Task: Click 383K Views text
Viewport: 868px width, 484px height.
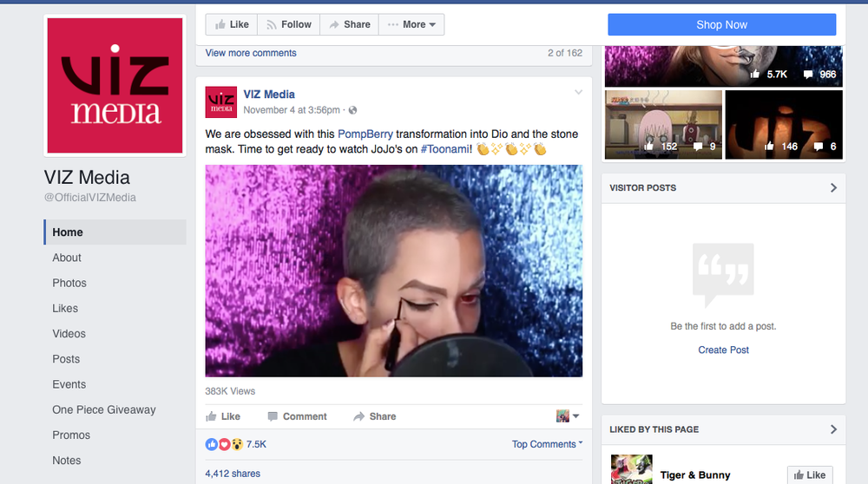Action: 230,391
